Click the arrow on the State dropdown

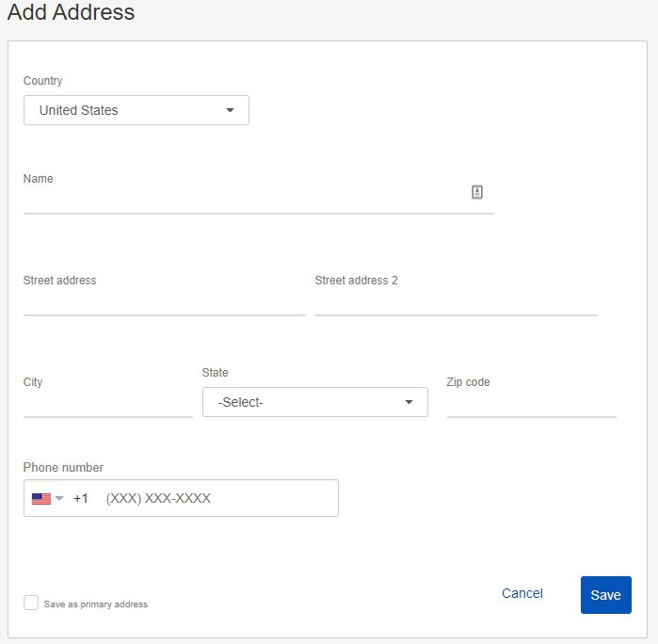tap(409, 402)
